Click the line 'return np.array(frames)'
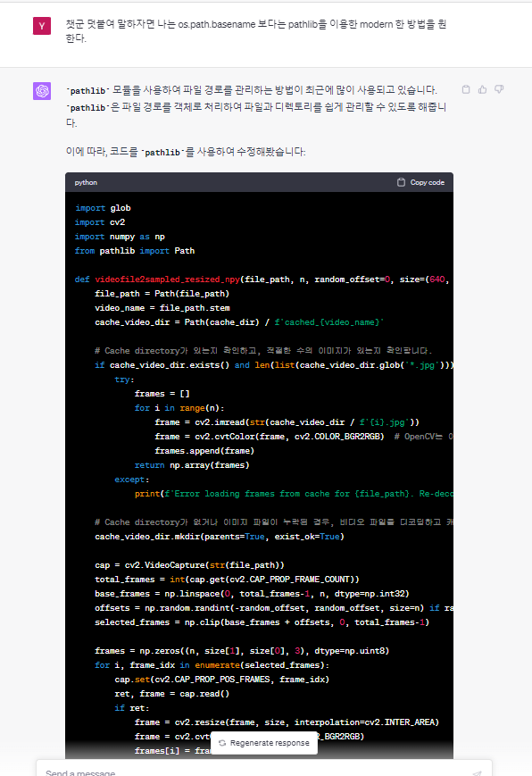Screen dimensions: 532x776 tap(192, 465)
